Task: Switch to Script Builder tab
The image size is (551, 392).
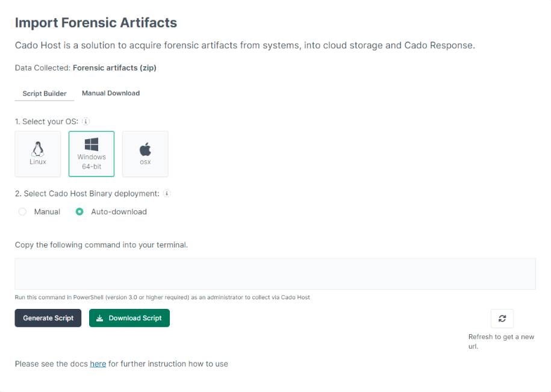Action: (x=45, y=93)
